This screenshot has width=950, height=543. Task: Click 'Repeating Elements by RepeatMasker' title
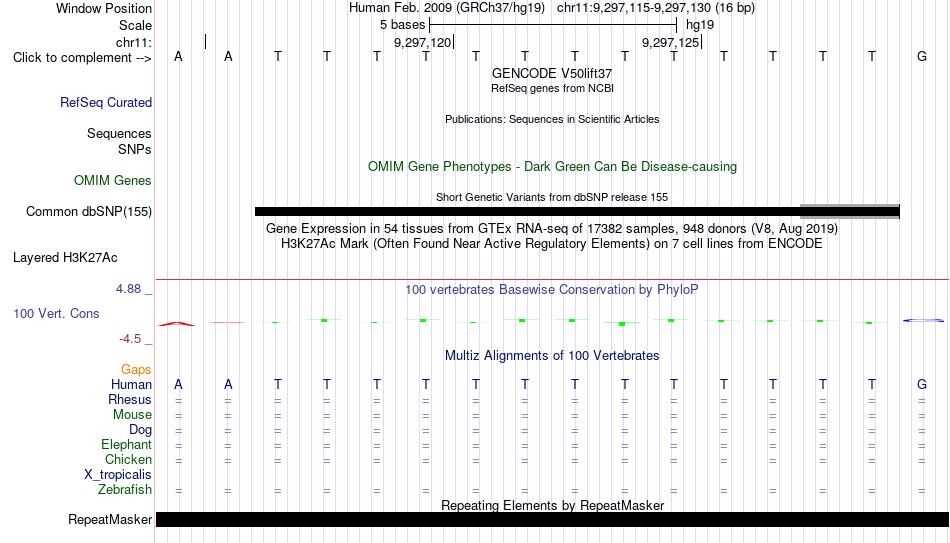552,505
